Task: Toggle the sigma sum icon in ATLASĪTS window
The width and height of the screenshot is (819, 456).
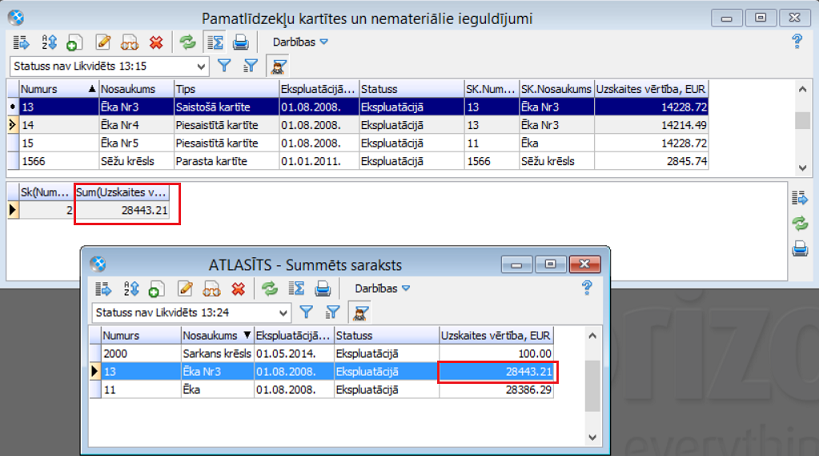Action: pyautogui.click(x=297, y=289)
